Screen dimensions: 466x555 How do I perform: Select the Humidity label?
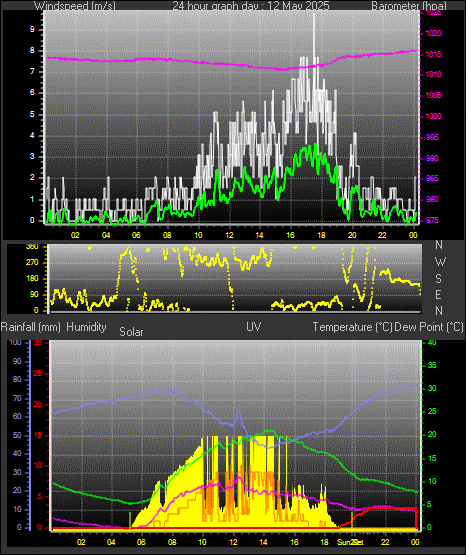86,327
